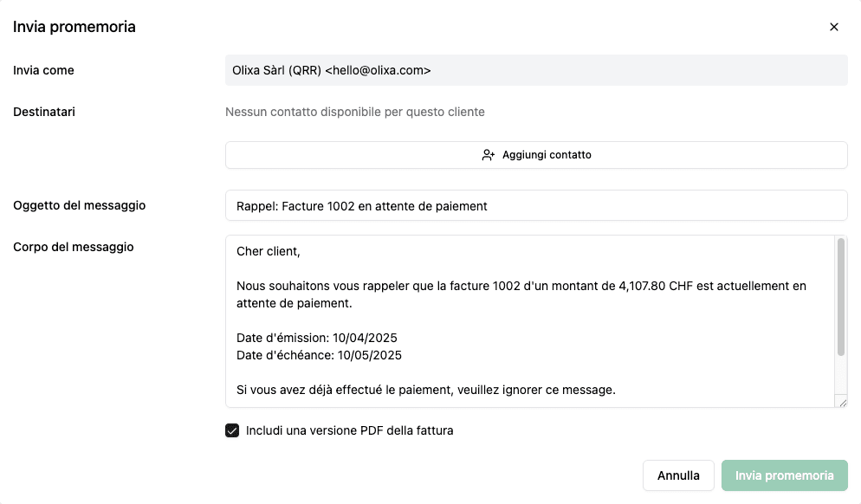Click the "Includi una versione PDF della fattura" label

coord(349,430)
